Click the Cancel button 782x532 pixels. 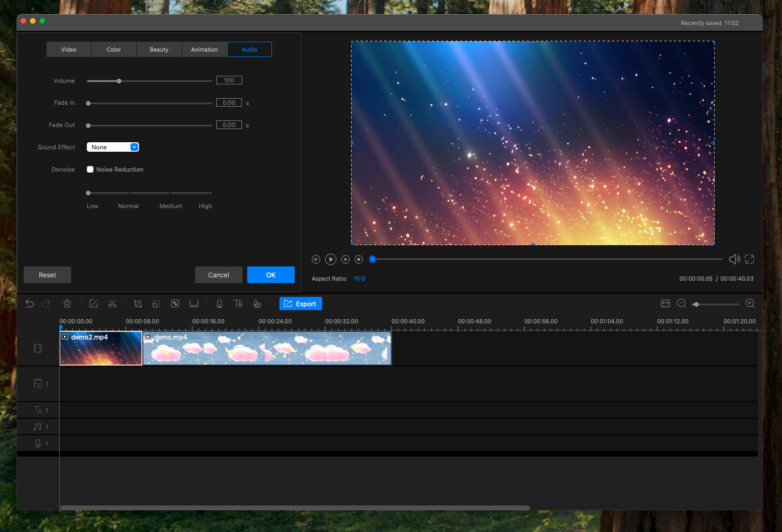click(x=219, y=275)
